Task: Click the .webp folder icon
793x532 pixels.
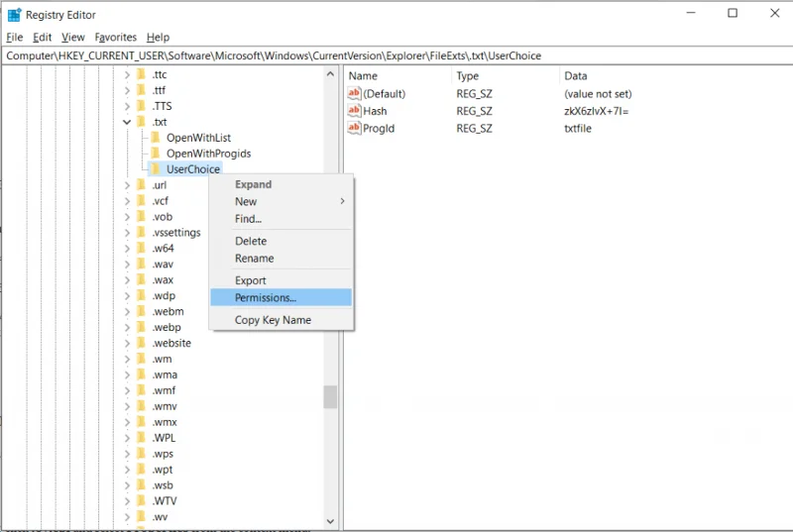Action: click(142, 327)
